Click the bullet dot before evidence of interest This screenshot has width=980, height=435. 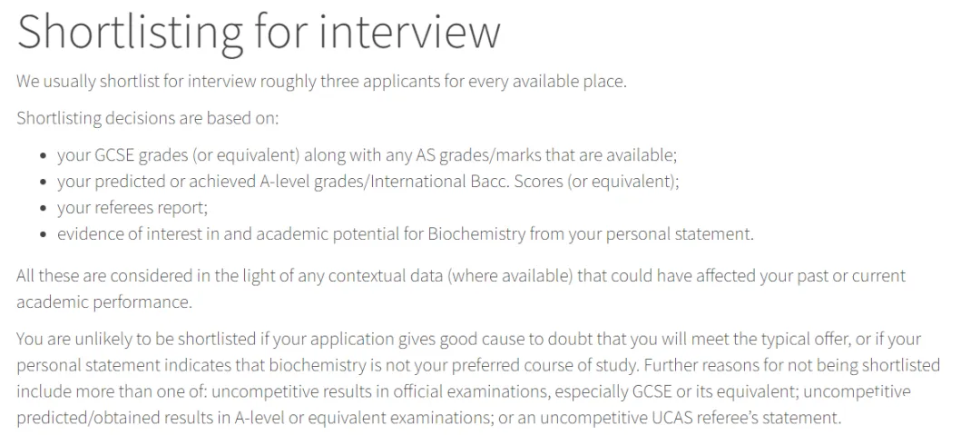click(x=44, y=236)
